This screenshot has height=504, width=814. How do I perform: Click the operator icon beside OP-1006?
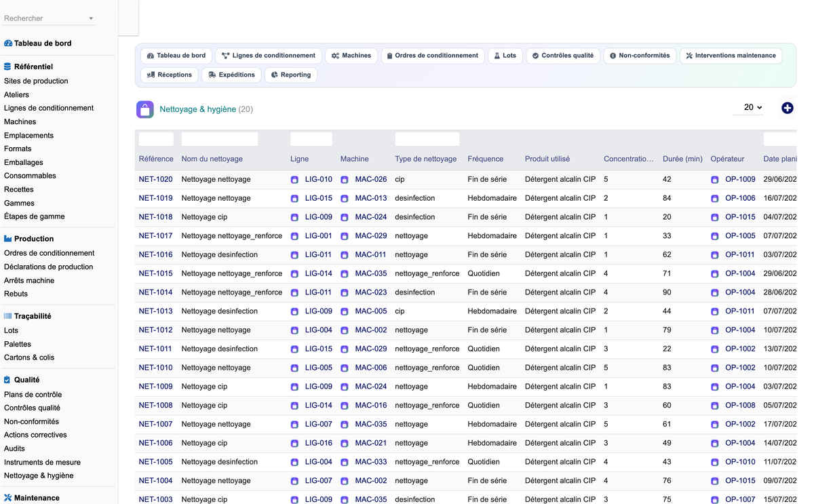714,199
